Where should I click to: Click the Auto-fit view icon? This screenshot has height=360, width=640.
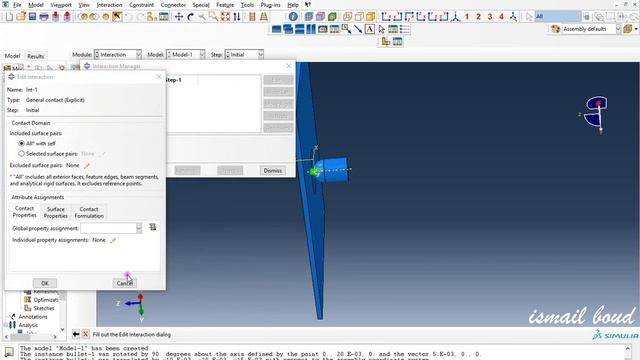[225, 17]
